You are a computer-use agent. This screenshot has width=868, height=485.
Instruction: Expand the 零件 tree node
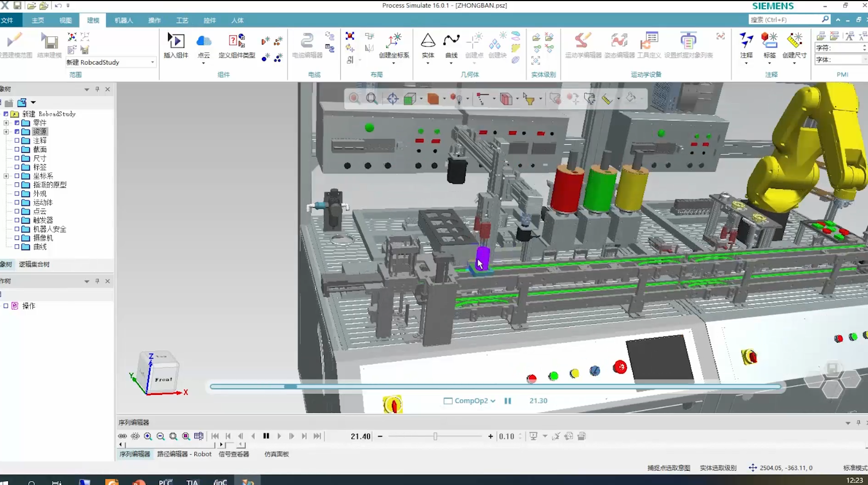6,123
